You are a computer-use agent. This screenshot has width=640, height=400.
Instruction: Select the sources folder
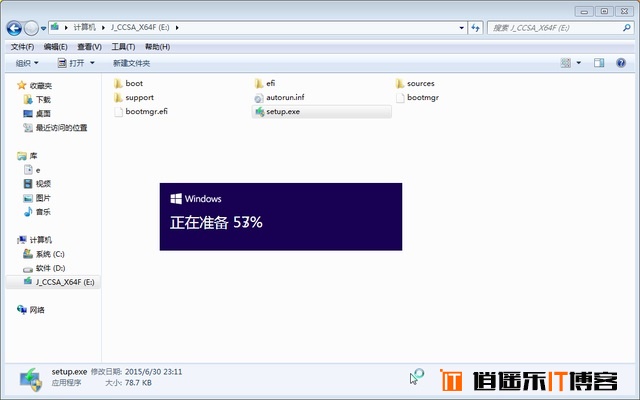click(415, 83)
